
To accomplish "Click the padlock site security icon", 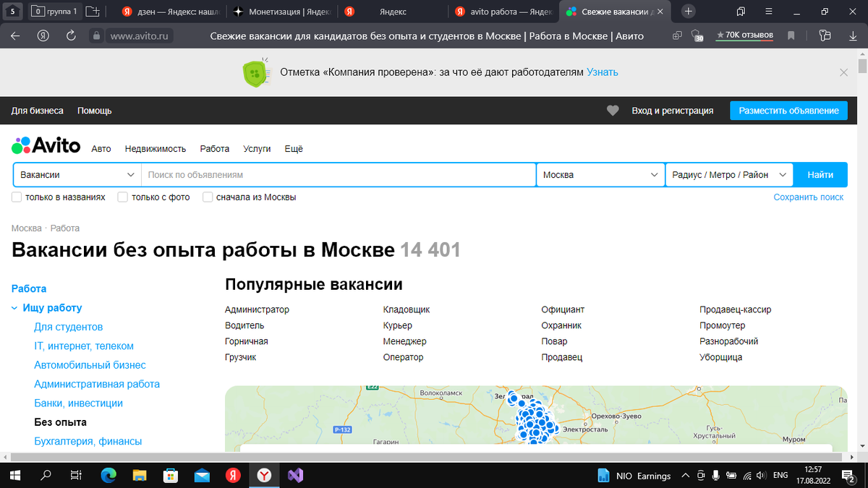I will [x=96, y=35].
